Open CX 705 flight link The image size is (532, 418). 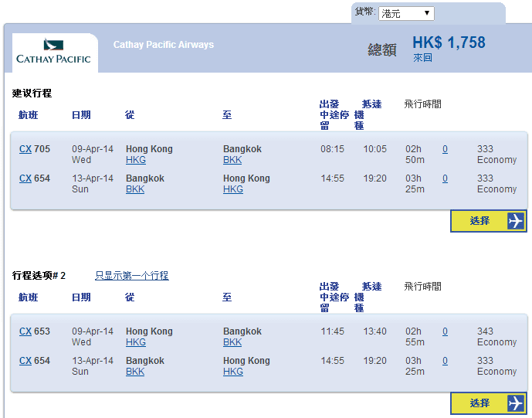point(25,149)
